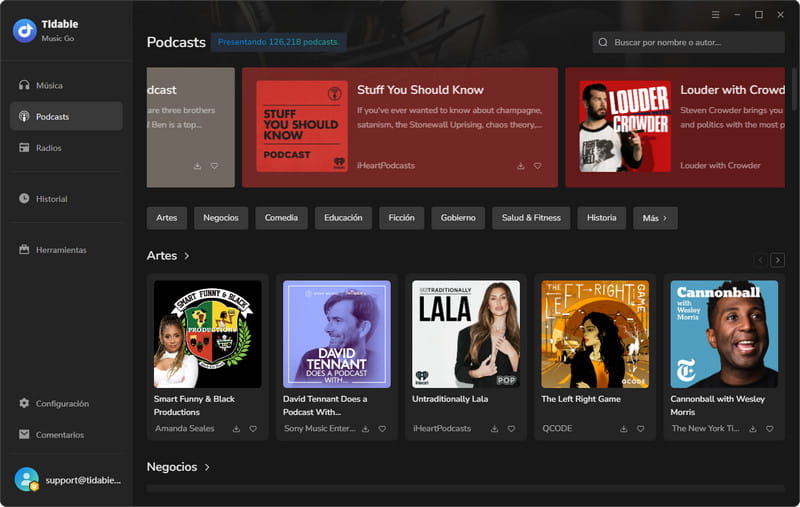This screenshot has width=800, height=507.
Task: Click the Louder with Crowder banner title
Action: [x=732, y=90]
